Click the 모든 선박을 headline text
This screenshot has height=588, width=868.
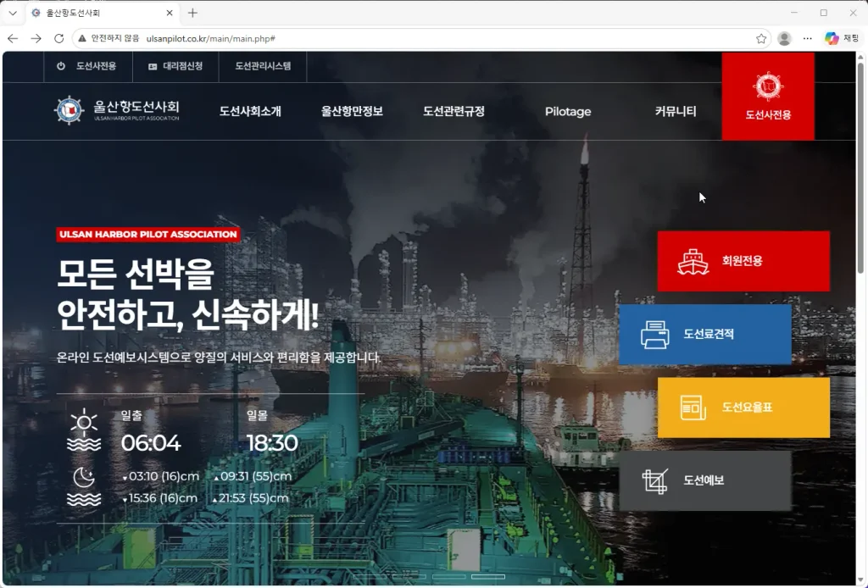(135, 275)
